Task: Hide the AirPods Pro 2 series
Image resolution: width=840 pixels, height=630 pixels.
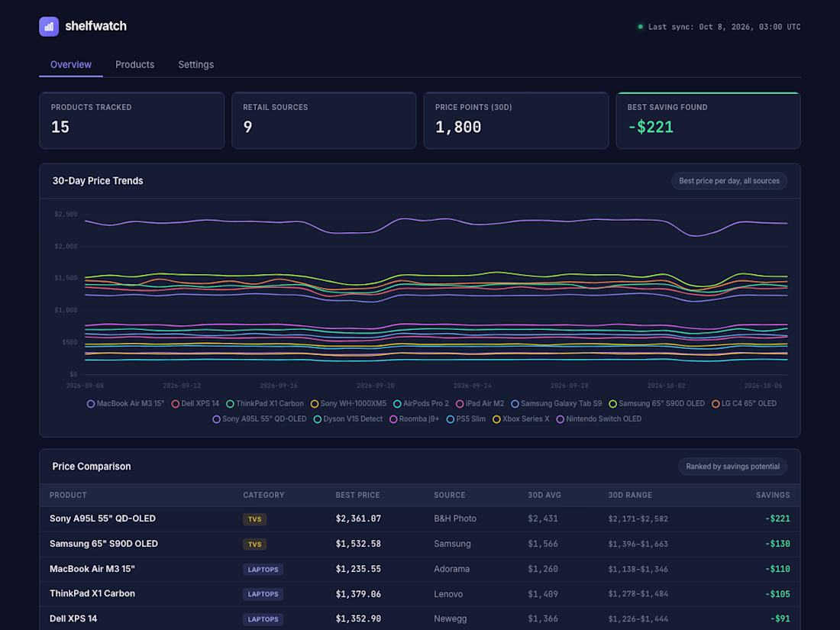Action: point(421,403)
